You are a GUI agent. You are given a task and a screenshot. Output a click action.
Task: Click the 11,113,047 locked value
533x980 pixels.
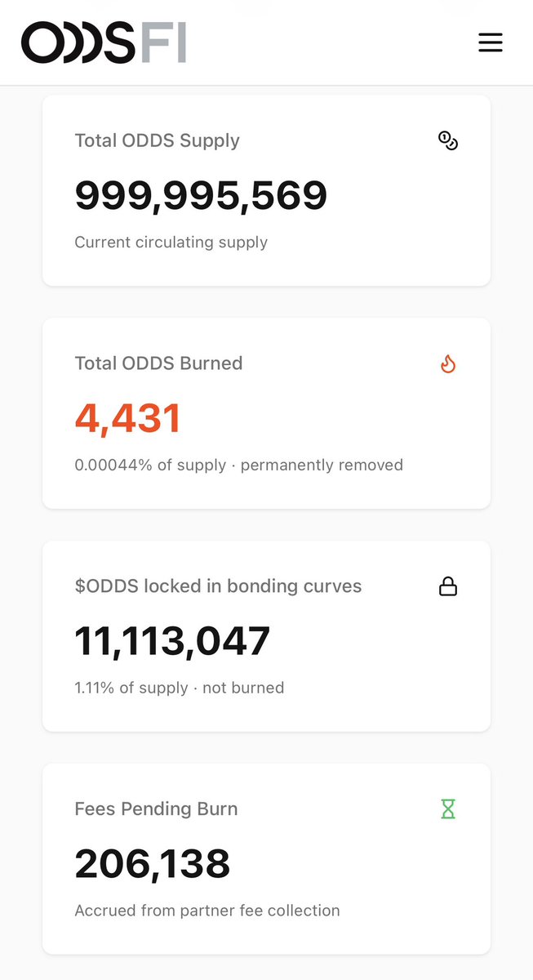pyautogui.click(x=172, y=642)
